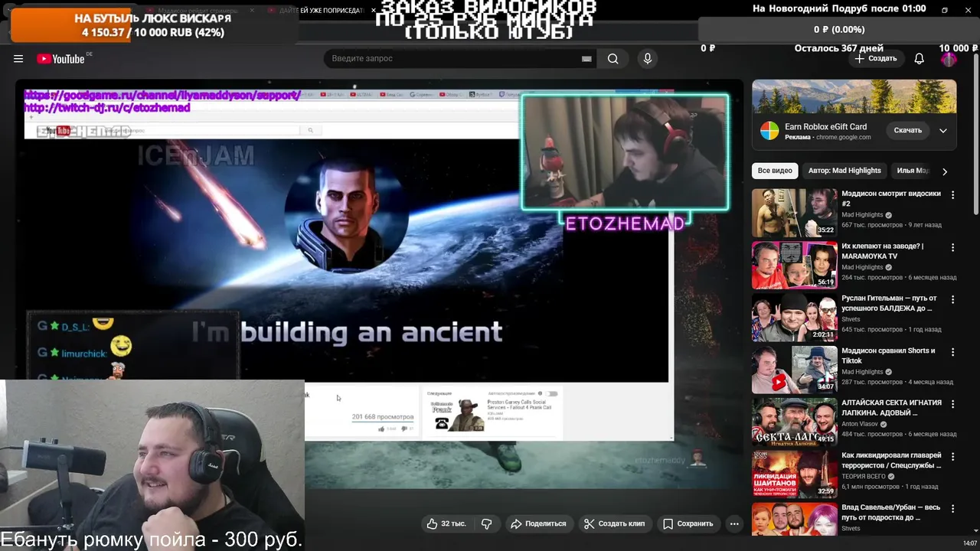This screenshot has width=980, height=551.
Task: Click the taskbar clock 14:07
Action: pos(969,543)
